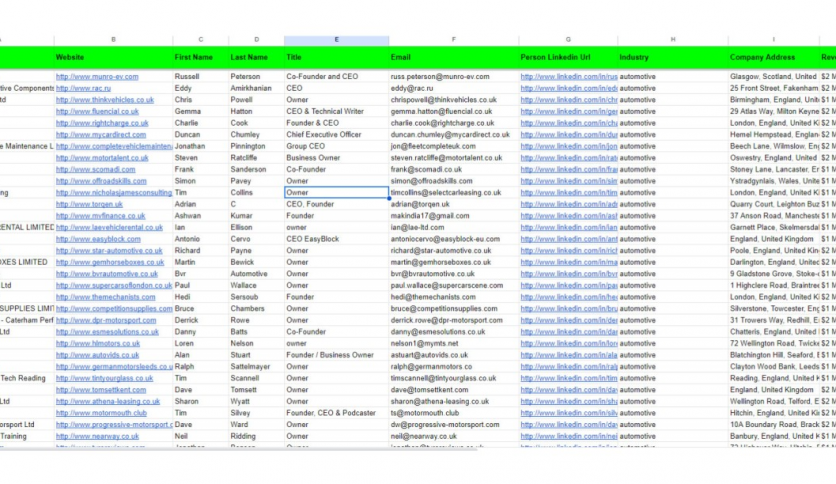Open Hedi Sersoub's LinkedIn URL
Viewport: 836px width, 484px height.
pyautogui.click(x=569, y=297)
